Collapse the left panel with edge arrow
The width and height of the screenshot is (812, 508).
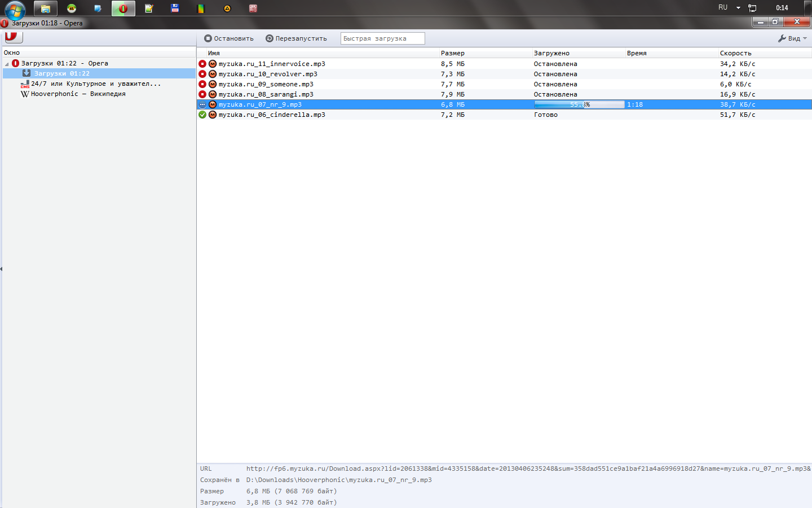point(1,269)
